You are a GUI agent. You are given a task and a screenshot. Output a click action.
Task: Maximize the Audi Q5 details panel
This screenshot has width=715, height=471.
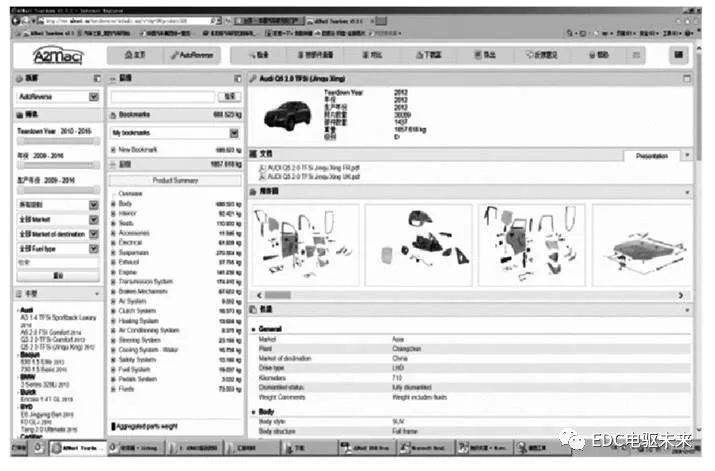tap(686, 78)
